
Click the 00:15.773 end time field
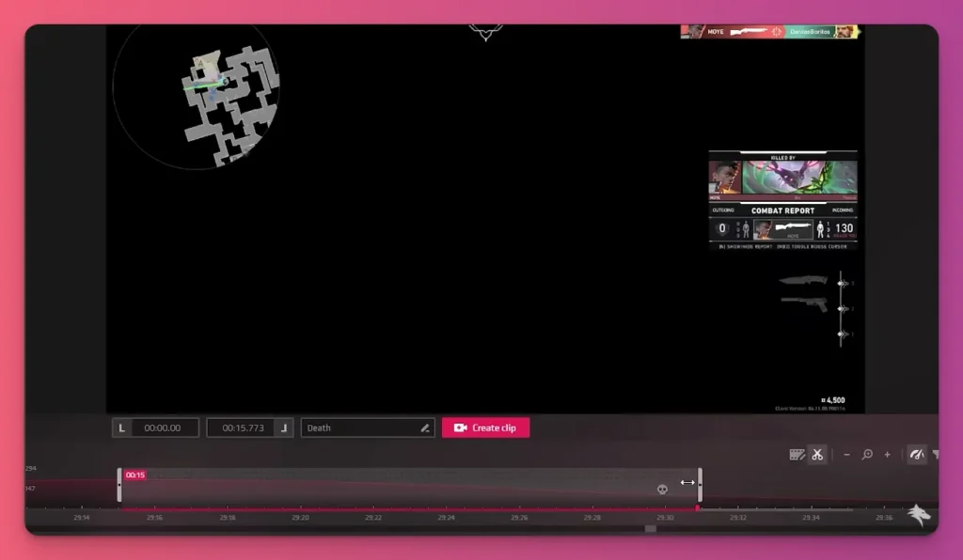point(243,428)
